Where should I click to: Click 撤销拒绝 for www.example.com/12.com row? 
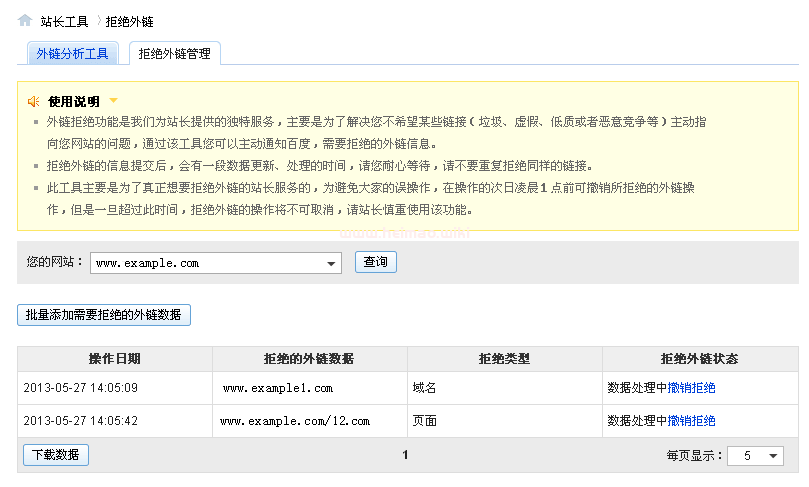(691, 421)
